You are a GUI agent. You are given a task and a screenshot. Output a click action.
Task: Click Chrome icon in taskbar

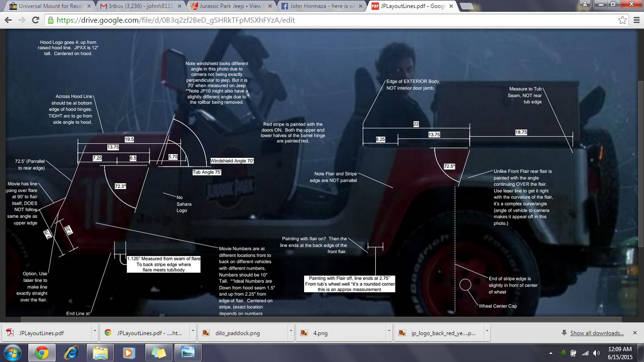41,353
